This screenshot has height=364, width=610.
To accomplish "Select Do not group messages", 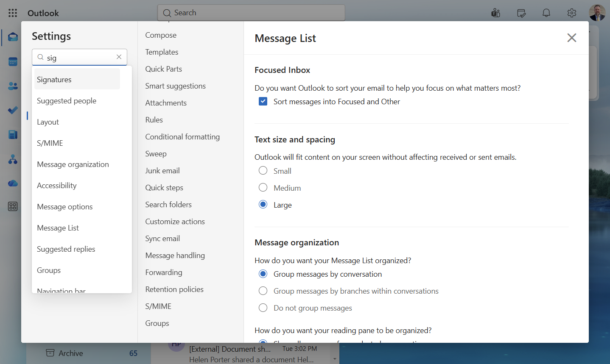I will click(x=263, y=308).
